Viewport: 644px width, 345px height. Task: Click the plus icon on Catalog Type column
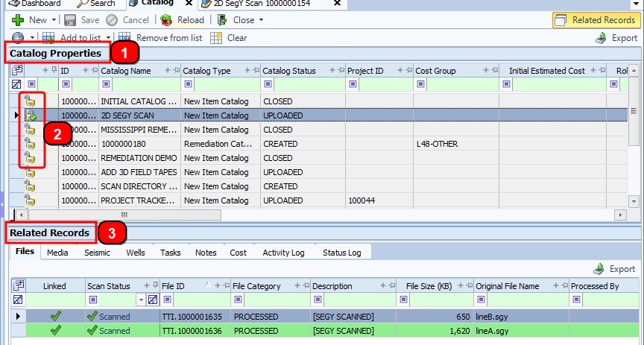247,70
